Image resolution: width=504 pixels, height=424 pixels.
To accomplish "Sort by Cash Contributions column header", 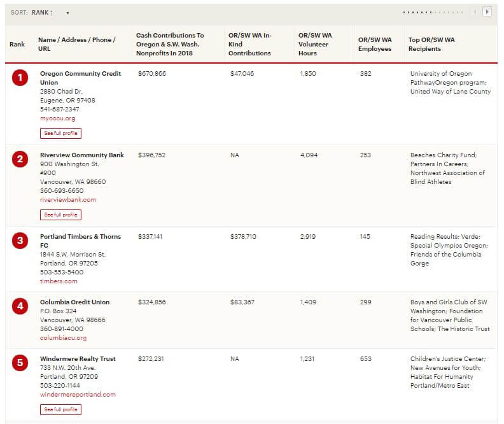I will pos(170,45).
